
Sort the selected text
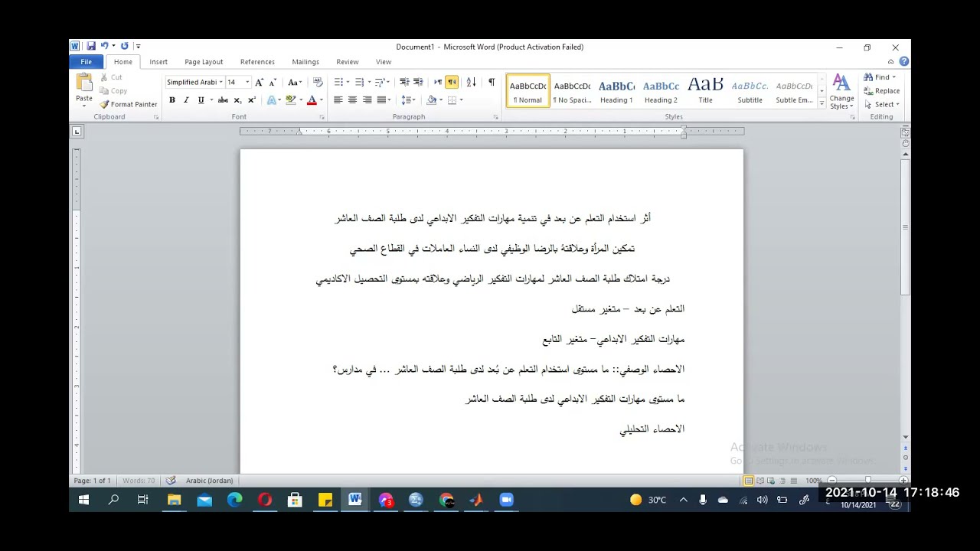(x=472, y=82)
